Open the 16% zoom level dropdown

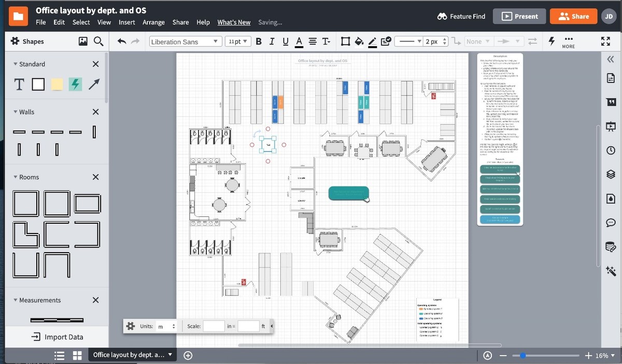(605, 356)
